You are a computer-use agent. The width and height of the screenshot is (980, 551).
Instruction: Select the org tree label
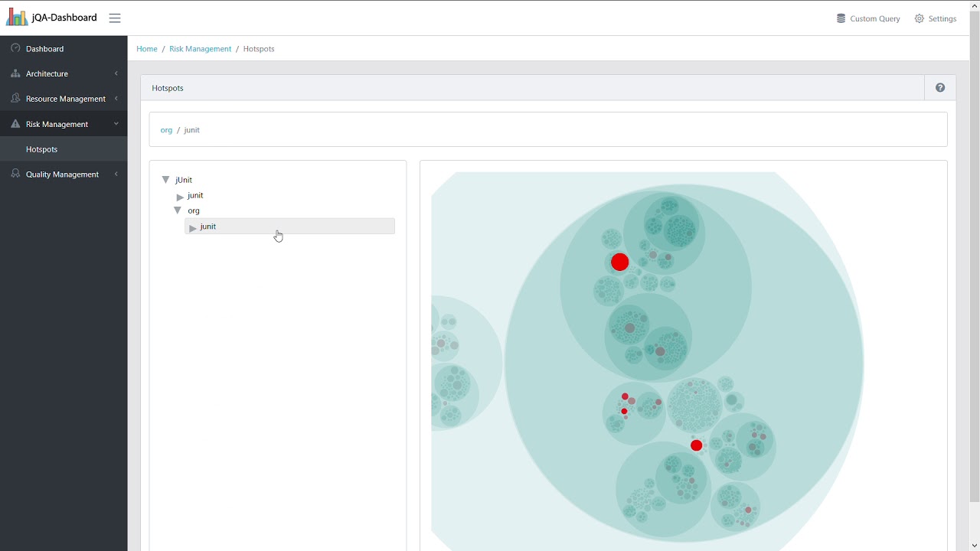point(194,210)
